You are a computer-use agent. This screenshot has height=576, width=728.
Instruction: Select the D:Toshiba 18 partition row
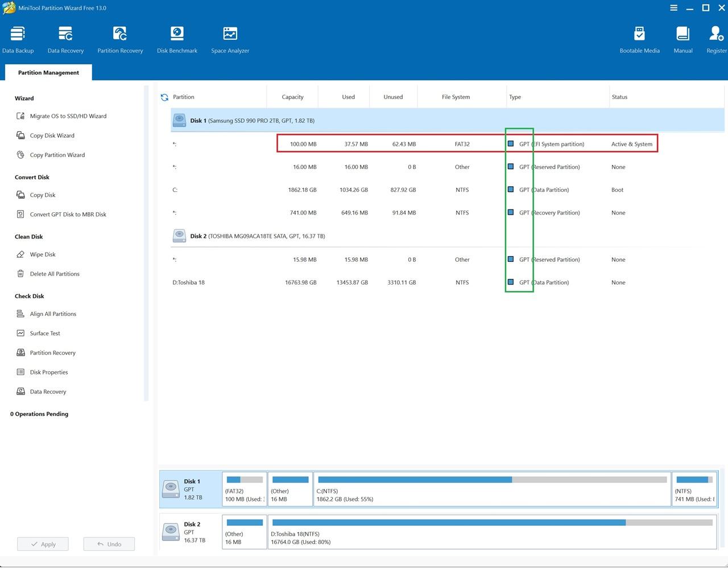(448, 282)
